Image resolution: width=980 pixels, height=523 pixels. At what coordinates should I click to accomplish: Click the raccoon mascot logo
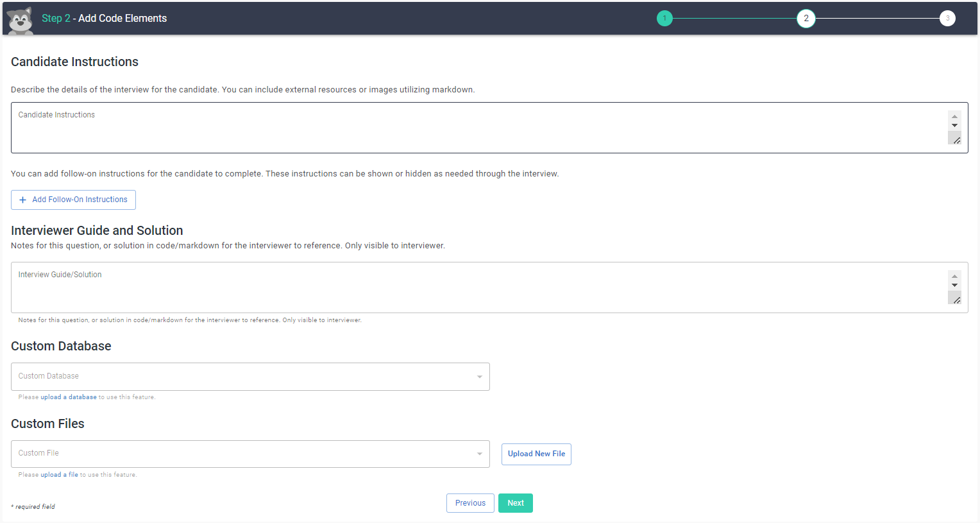20,20
